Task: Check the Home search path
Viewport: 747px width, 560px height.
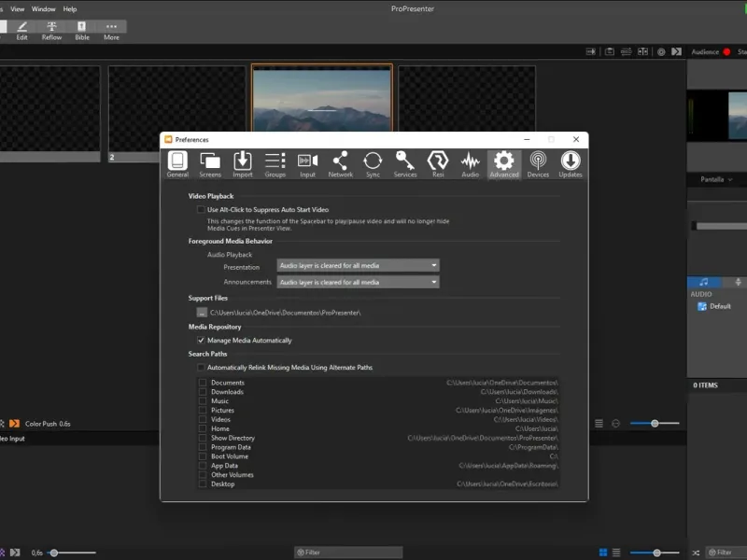Action: click(x=203, y=428)
